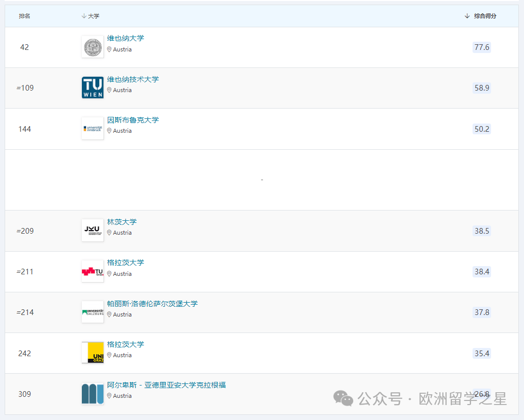Click the Universität Innsbruck logo

pos(93,129)
